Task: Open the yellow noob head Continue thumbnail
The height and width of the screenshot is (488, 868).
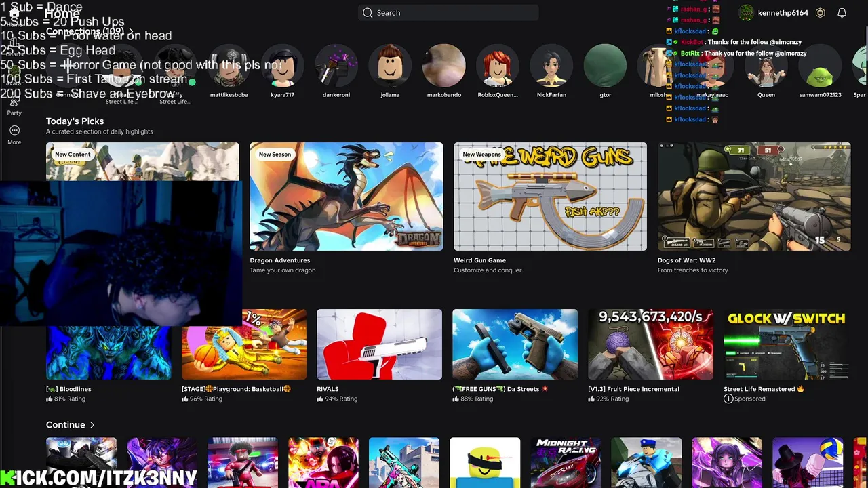Action: 485,462
